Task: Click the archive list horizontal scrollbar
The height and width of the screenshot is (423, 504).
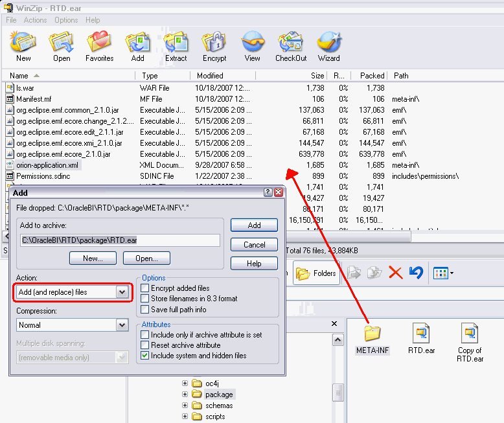Action: pos(347,236)
